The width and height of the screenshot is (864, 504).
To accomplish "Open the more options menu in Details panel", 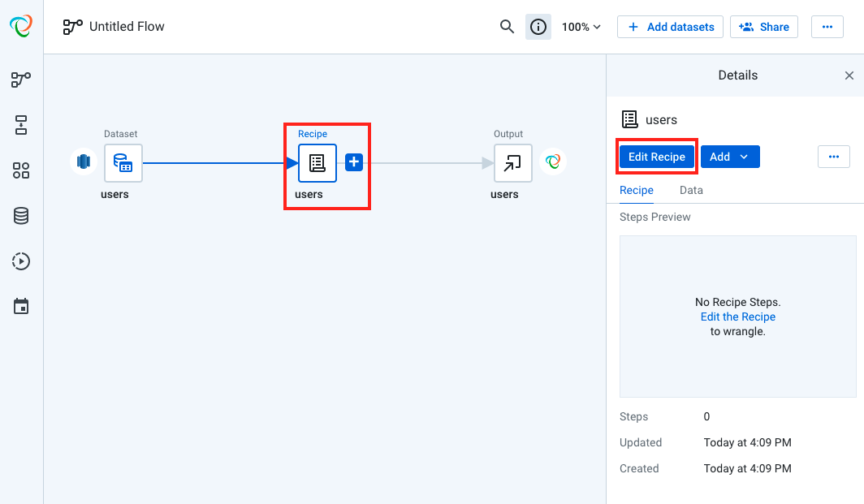I will [x=834, y=156].
